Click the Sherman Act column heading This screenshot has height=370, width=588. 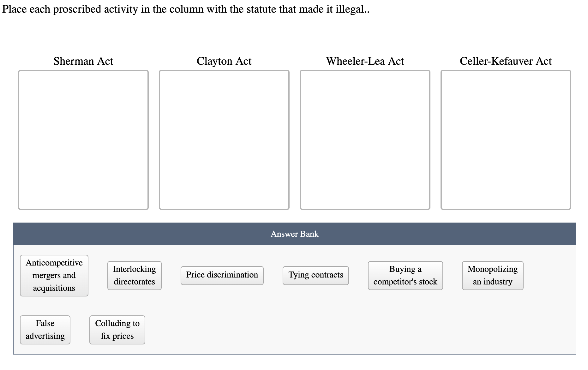[x=83, y=61]
